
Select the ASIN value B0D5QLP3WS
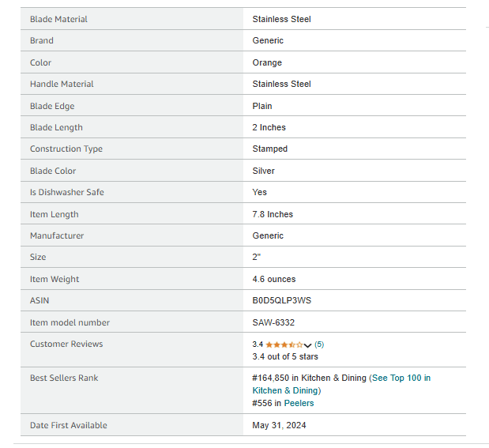[281, 300]
